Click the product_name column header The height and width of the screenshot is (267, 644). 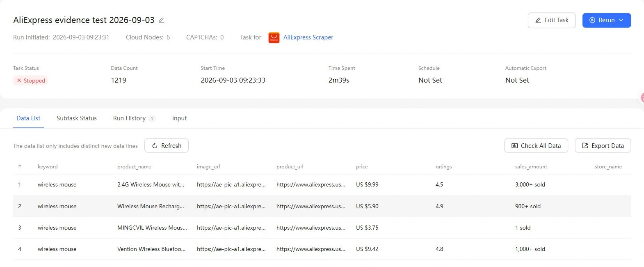point(134,167)
